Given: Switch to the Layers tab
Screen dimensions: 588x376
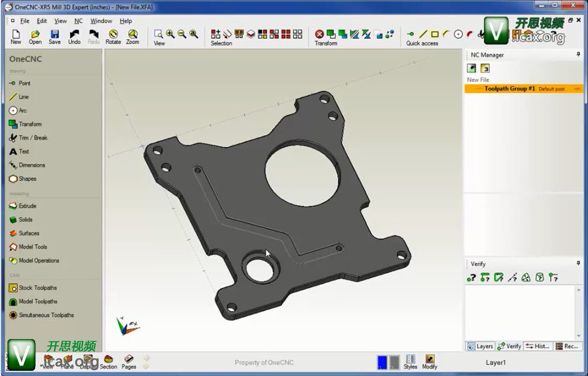Looking at the screenshot, I should coord(480,347).
